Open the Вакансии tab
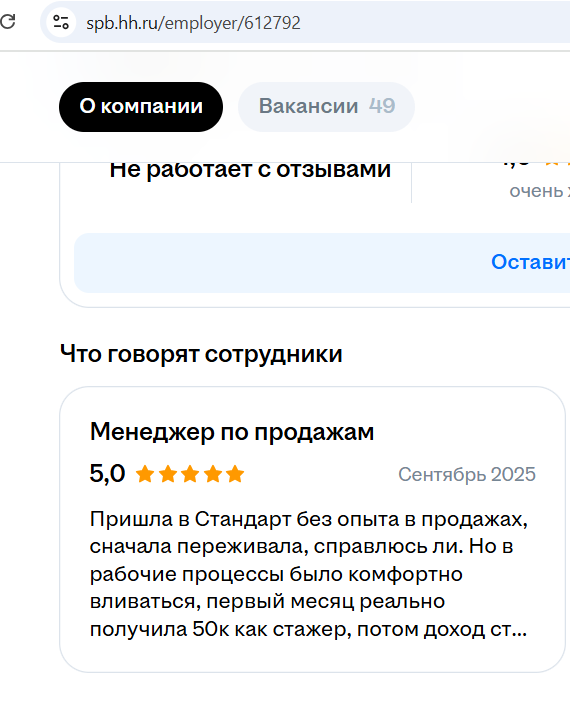This screenshot has width=570, height=712. (x=326, y=107)
